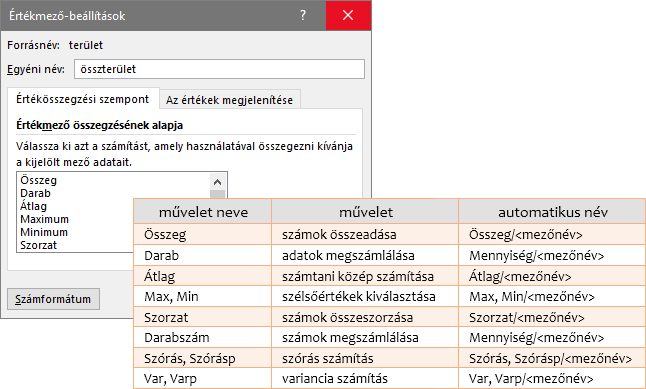This screenshot has width=646, height=389.
Task: Click Darabszám in the table
Action: (x=203, y=337)
